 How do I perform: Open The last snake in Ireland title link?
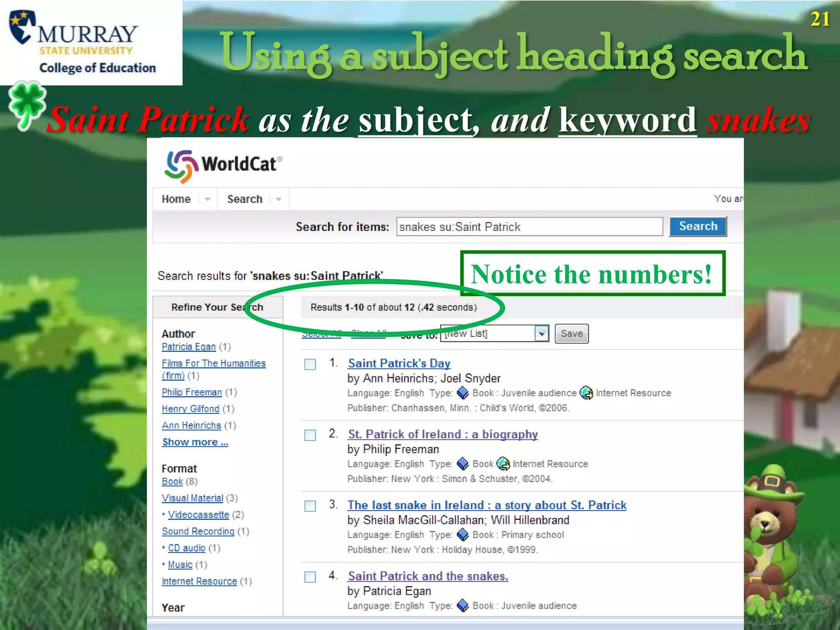tap(487, 505)
